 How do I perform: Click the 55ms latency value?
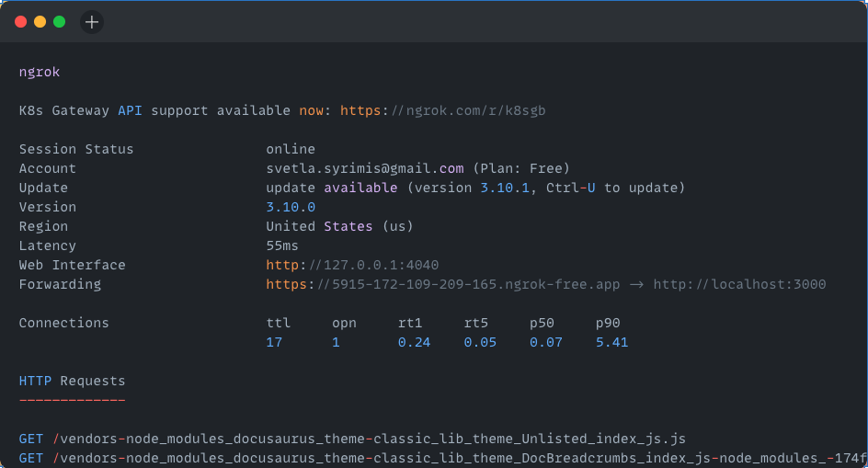click(282, 245)
